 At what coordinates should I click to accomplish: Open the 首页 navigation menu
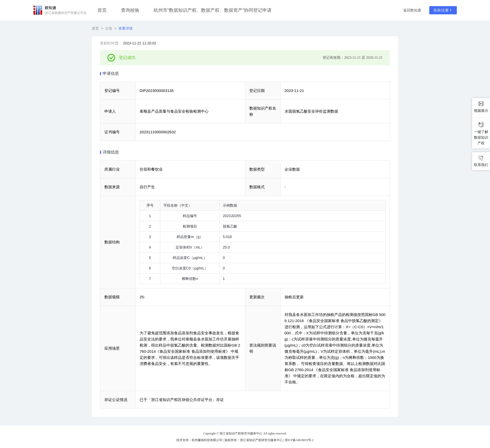pyautogui.click(x=102, y=10)
